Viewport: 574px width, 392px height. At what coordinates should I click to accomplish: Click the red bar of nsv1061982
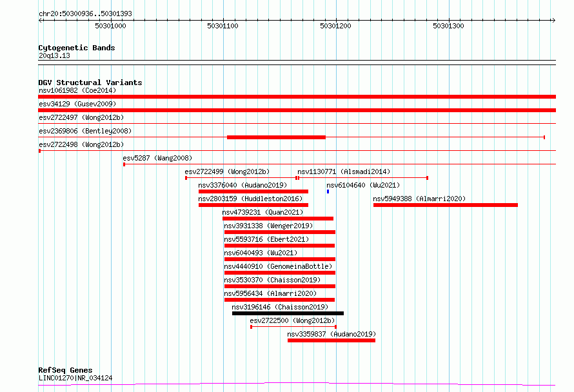coord(297,97)
